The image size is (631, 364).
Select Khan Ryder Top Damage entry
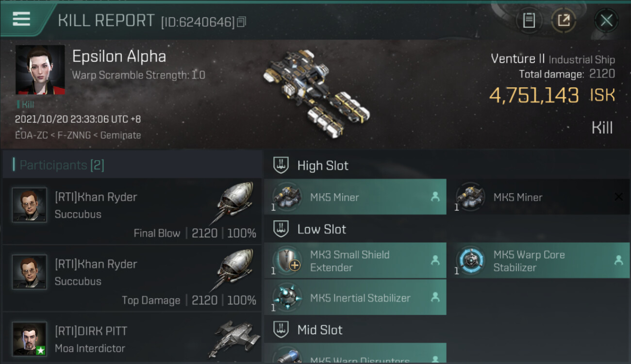point(132,278)
